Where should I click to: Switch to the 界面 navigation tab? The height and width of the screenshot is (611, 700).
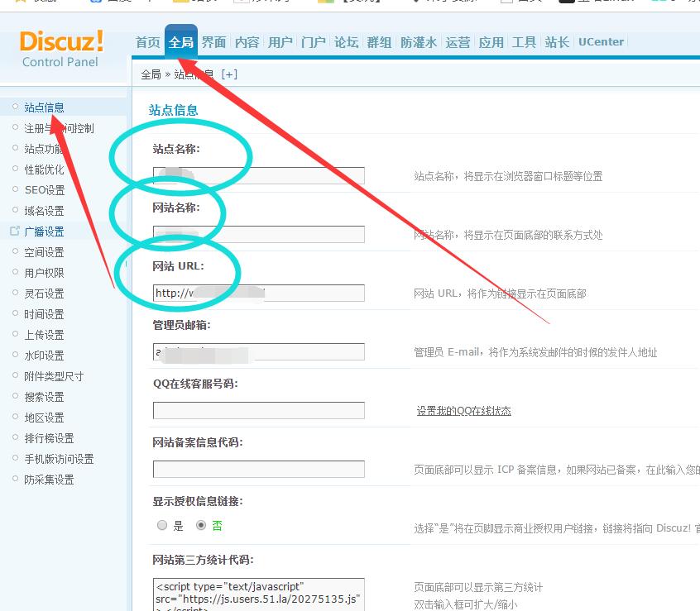tap(214, 42)
